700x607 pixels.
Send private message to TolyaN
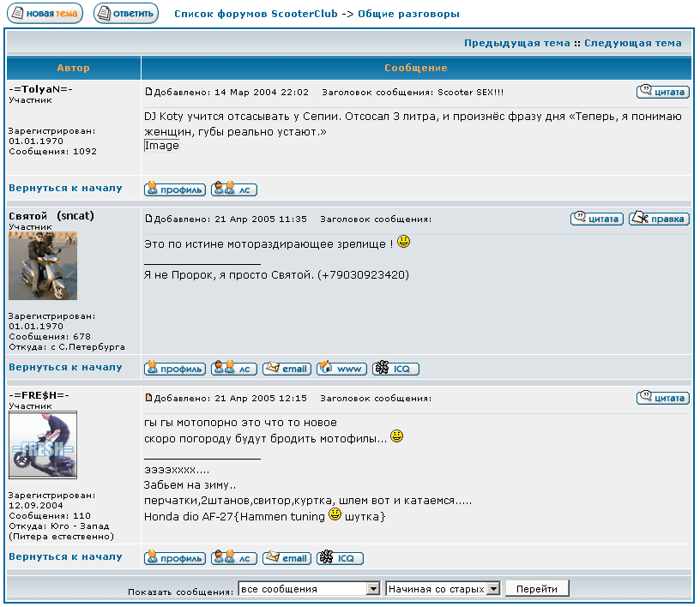coord(233,189)
